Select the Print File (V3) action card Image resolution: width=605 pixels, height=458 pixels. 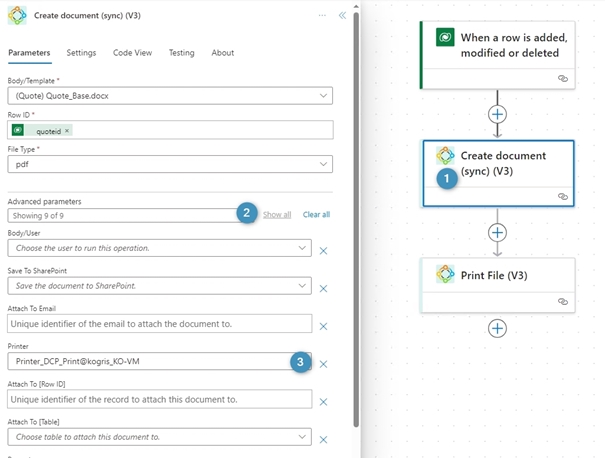[498, 286]
